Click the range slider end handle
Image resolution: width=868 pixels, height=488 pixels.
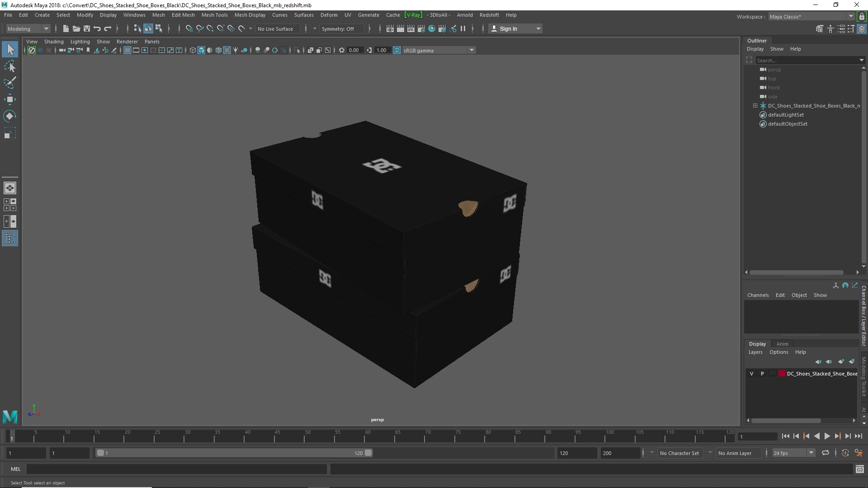click(x=368, y=453)
